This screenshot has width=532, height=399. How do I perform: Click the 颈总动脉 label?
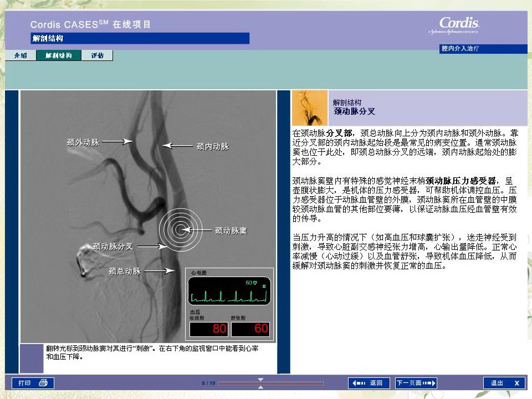125,271
